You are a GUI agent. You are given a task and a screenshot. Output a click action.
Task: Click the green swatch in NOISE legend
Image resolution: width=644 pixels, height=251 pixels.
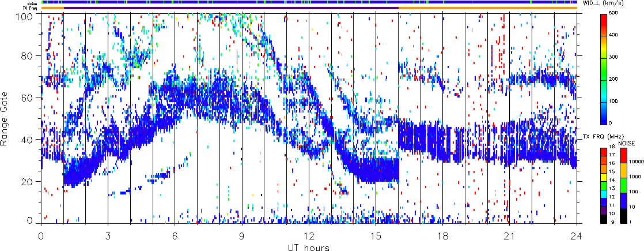[623, 186]
